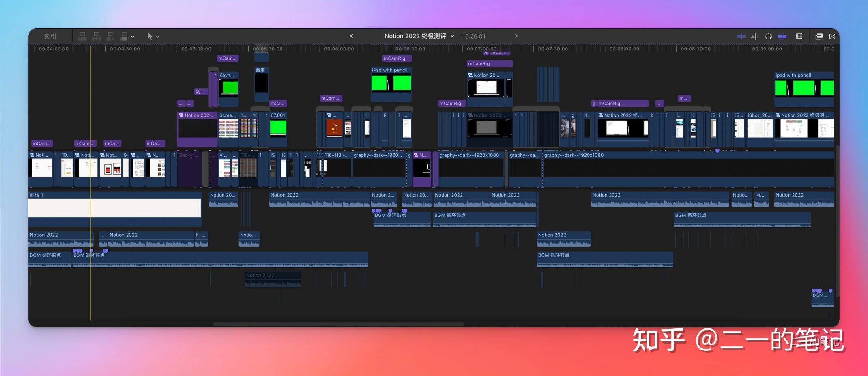This screenshot has width=868, height=376.
Task: Select the 到... purple title clip
Action: [200, 92]
